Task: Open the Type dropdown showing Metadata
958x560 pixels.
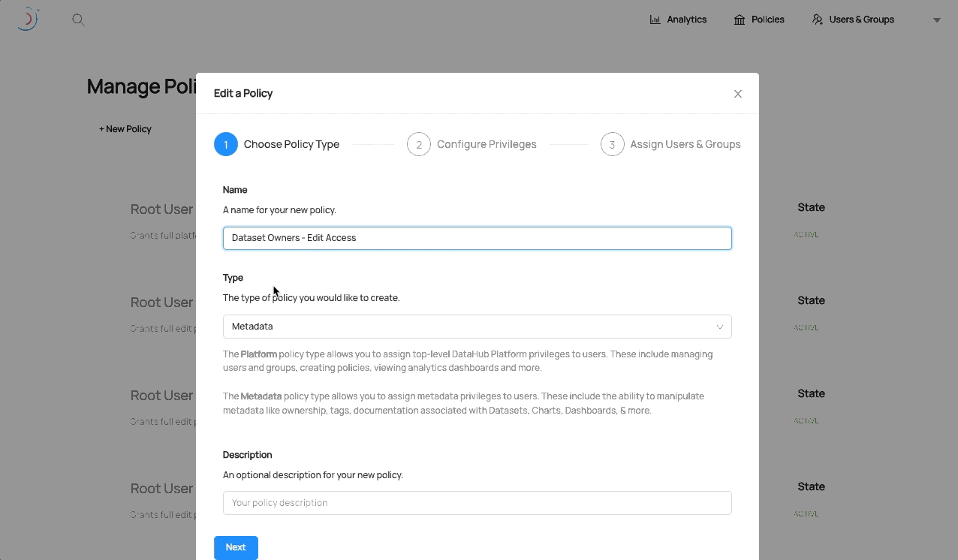Action: coord(465,327)
